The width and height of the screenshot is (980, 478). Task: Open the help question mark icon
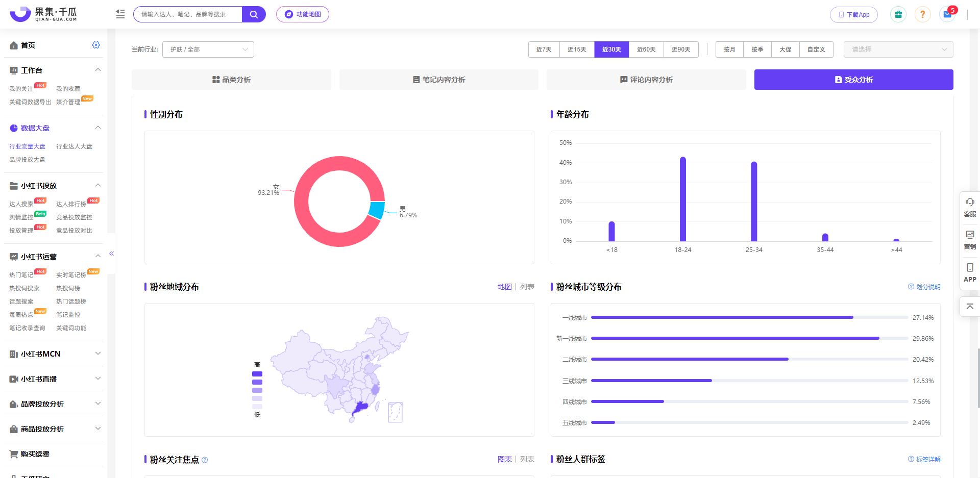pyautogui.click(x=922, y=14)
